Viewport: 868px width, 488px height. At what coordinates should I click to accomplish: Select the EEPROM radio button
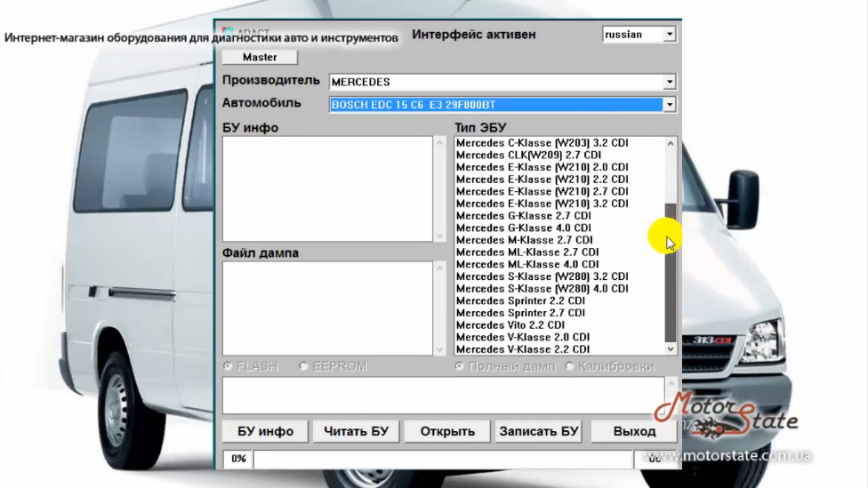click(304, 366)
